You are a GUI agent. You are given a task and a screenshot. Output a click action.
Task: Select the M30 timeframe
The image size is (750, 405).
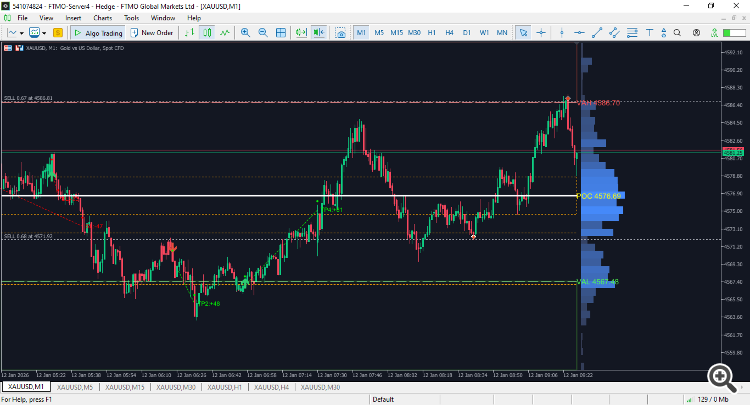[414, 33]
